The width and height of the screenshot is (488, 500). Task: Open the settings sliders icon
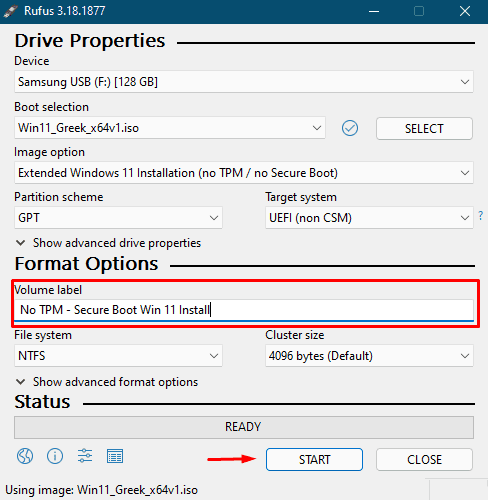[85, 456]
